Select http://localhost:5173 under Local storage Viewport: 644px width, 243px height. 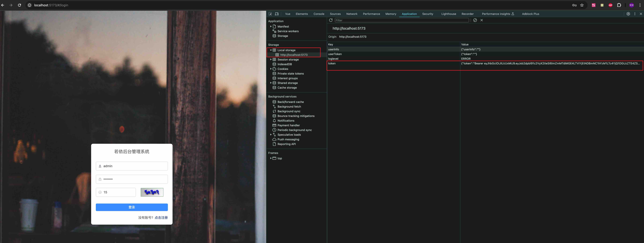point(294,55)
